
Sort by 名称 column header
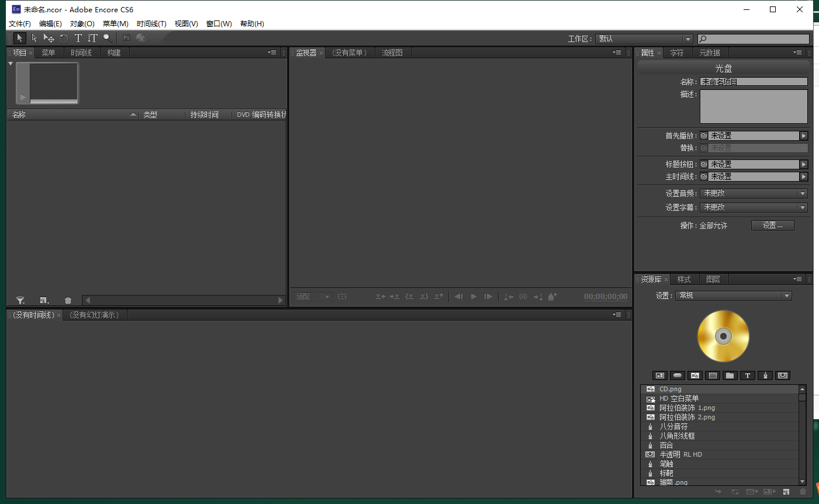tap(73, 114)
